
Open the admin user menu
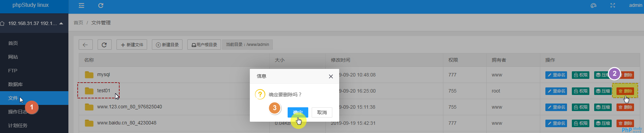pos(635,5)
